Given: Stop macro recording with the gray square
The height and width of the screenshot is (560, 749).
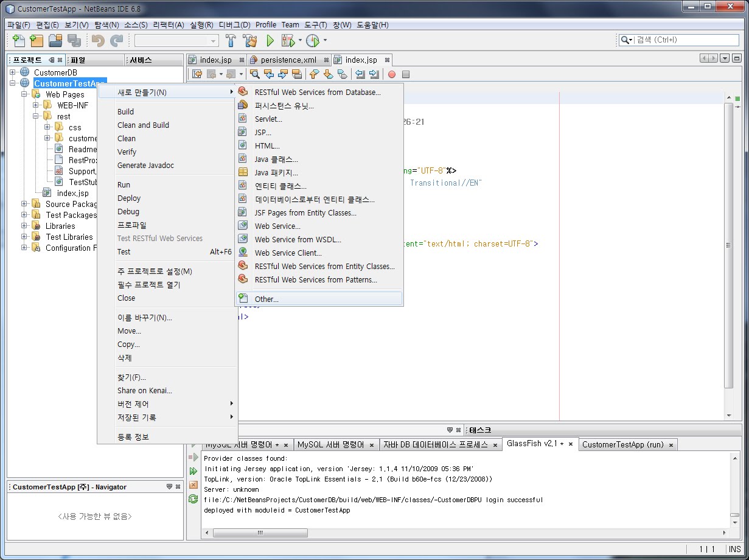Looking at the screenshot, I should pyautogui.click(x=406, y=74).
